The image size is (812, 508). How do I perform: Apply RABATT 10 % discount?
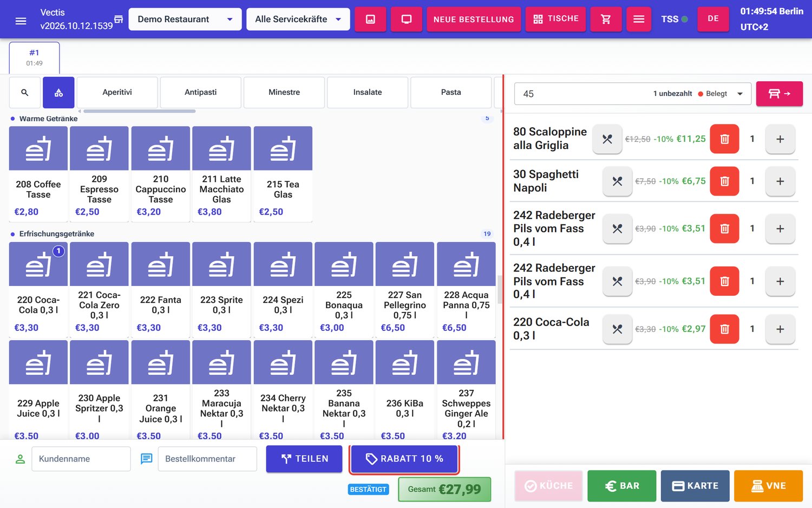404,459
